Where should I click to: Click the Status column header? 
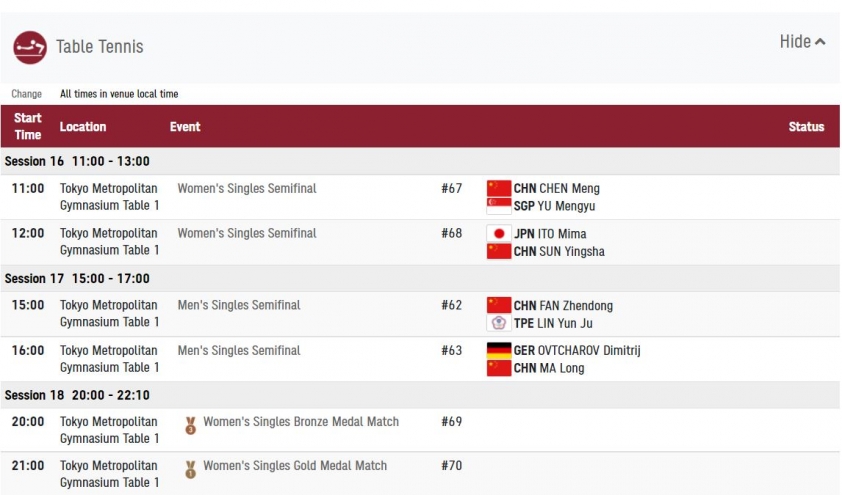pyautogui.click(x=806, y=127)
